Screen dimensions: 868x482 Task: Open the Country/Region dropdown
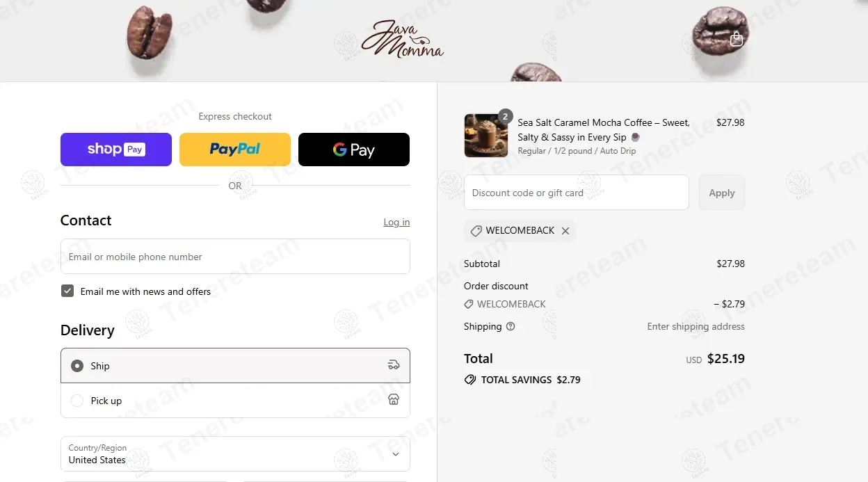click(x=235, y=454)
